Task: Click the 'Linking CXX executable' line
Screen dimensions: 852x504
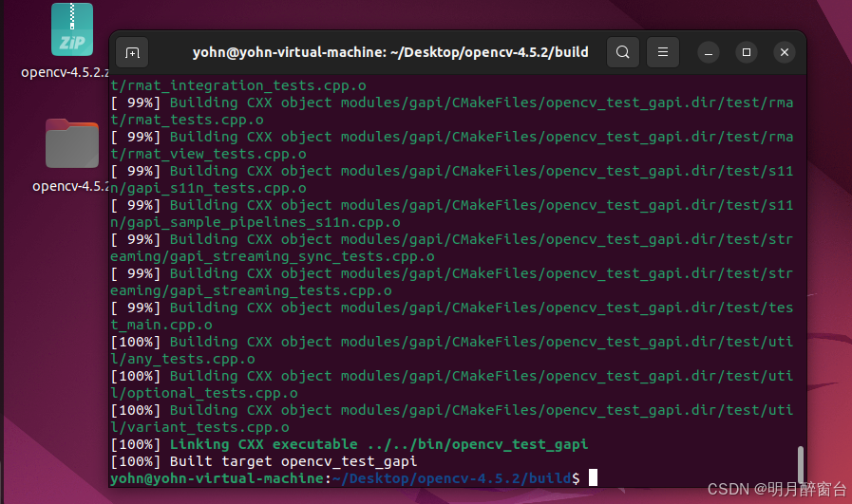Action: click(350, 444)
